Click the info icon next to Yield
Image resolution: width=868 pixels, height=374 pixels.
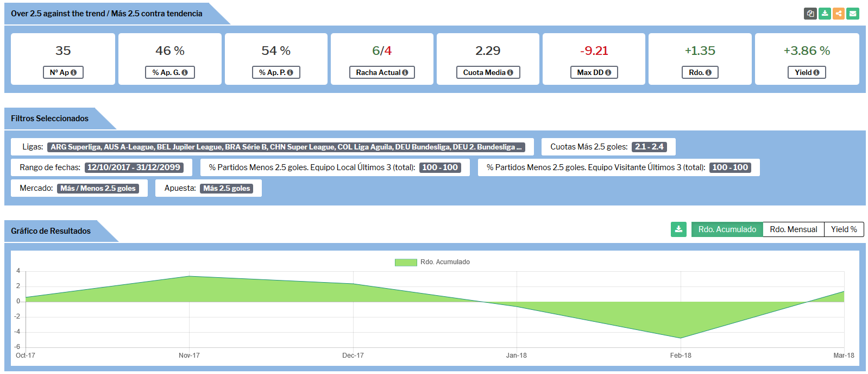point(816,73)
